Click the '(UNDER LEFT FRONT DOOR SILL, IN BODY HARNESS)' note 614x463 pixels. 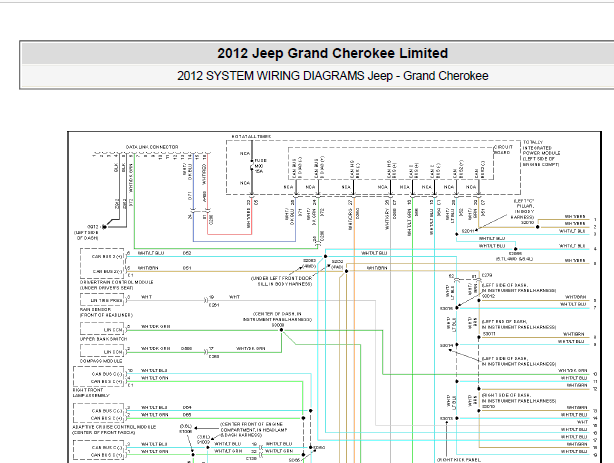tap(282, 281)
